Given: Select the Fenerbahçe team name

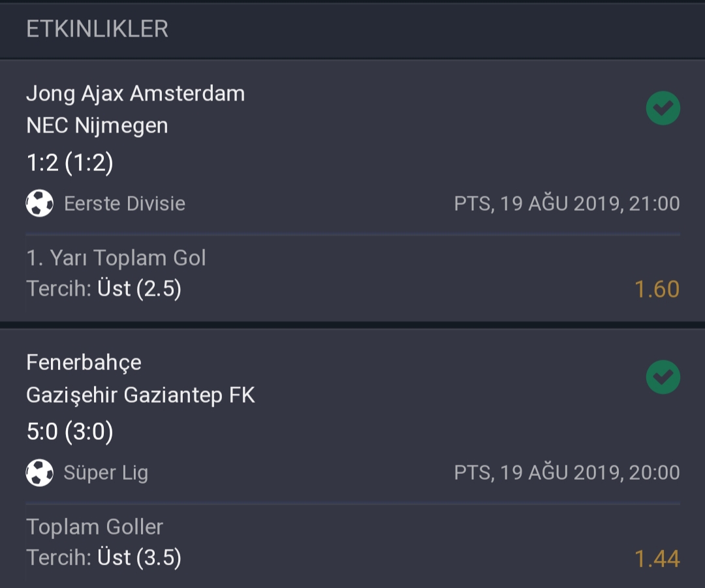Looking at the screenshot, I should [x=84, y=362].
